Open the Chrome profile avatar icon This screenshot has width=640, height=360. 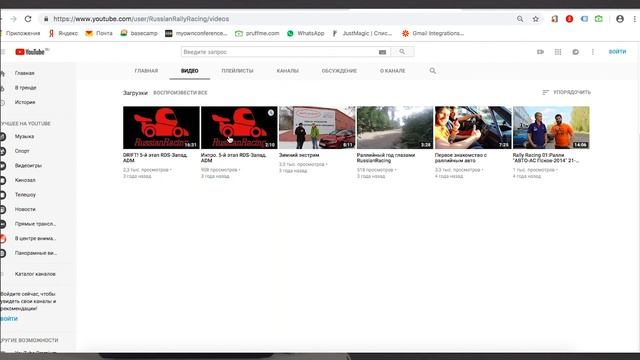tap(620, 19)
